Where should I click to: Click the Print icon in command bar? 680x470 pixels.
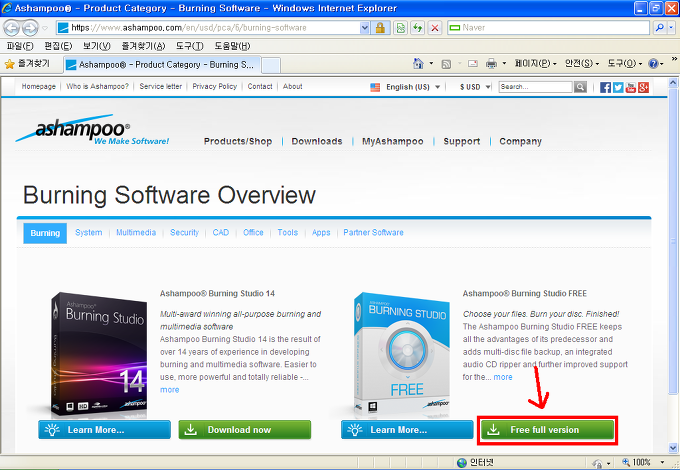coord(491,64)
